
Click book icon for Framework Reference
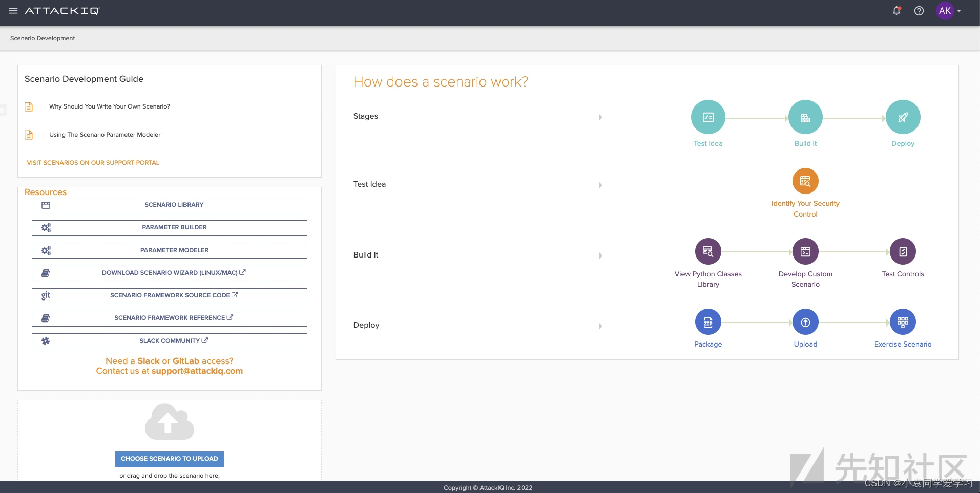pyautogui.click(x=46, y=318)
